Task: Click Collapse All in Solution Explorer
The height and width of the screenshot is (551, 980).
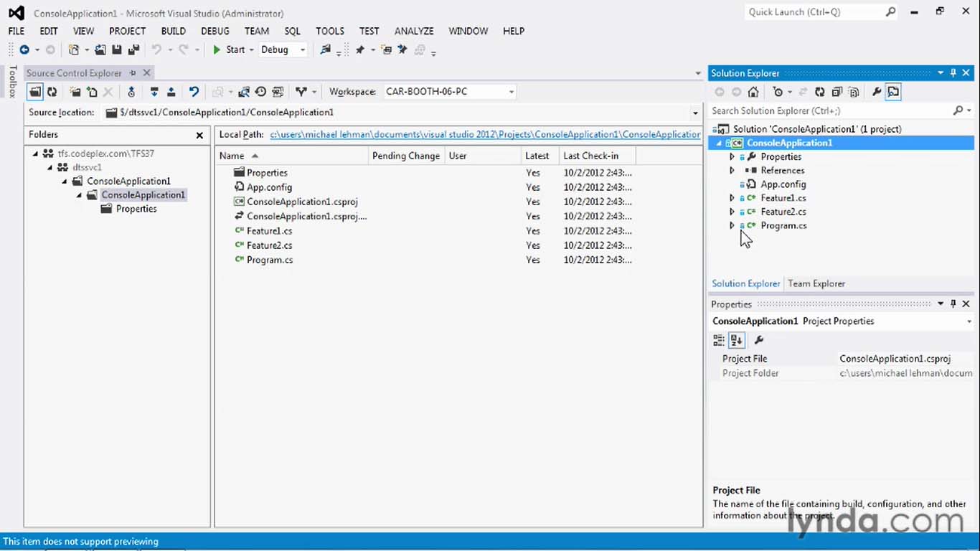Action: (837, 92)
